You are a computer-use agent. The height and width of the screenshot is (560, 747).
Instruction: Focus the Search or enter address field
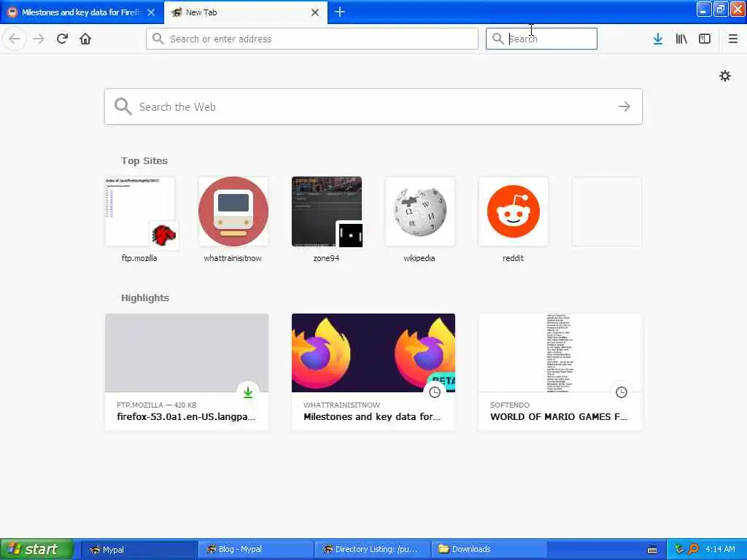312,39
